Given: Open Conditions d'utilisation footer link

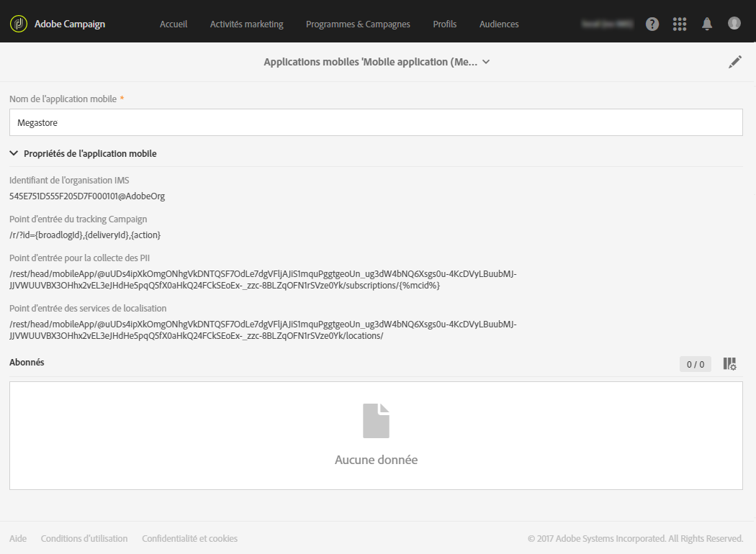Looking at the screenshot, I should (84, 538).
